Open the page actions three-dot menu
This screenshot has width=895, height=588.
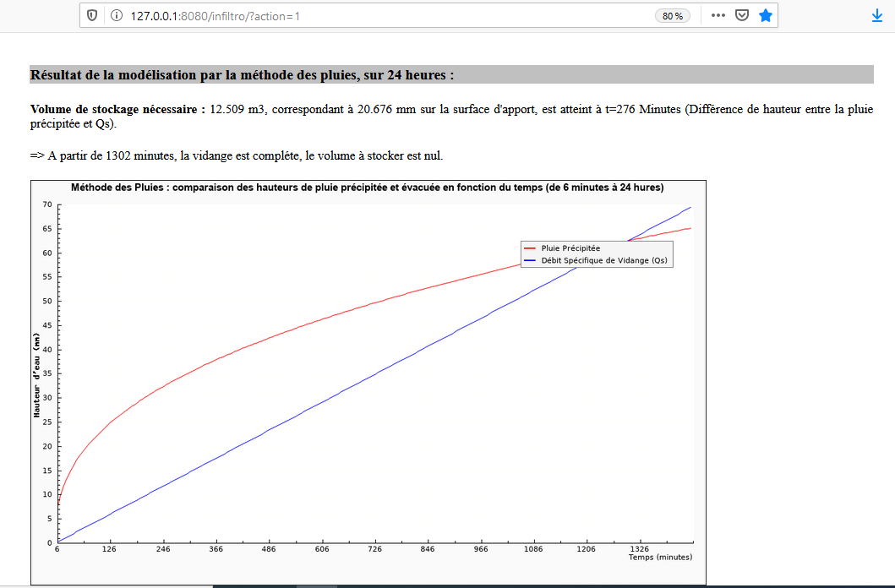(x=718, y=16)
